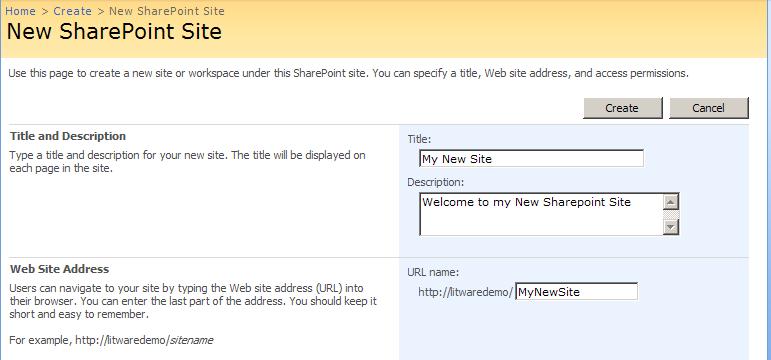This screenshot has height=360, width=771.
Task: Select the New SharePoint Site breadcrumb item
Action: (x=167, y=11)
